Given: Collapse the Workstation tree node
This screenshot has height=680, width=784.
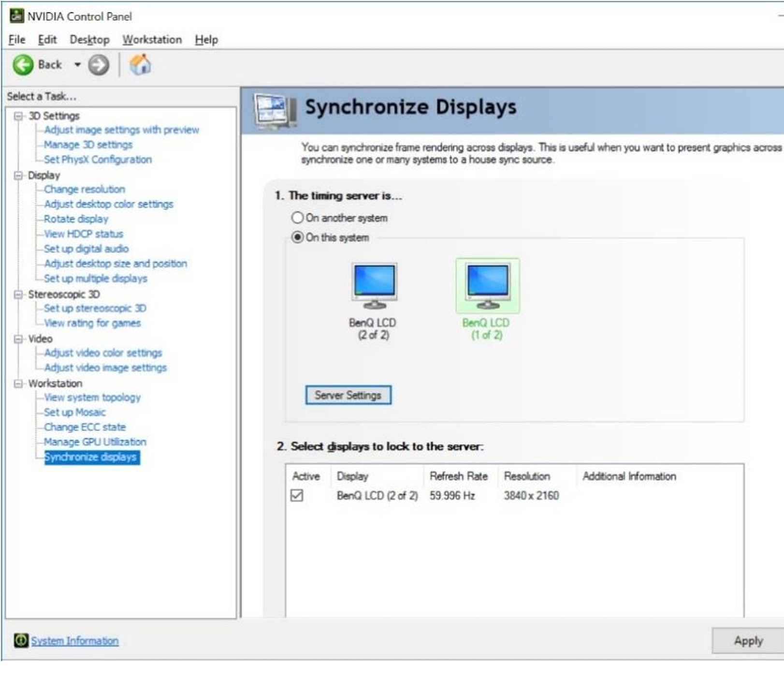Looking at the screenshot, I should [18, 384].
